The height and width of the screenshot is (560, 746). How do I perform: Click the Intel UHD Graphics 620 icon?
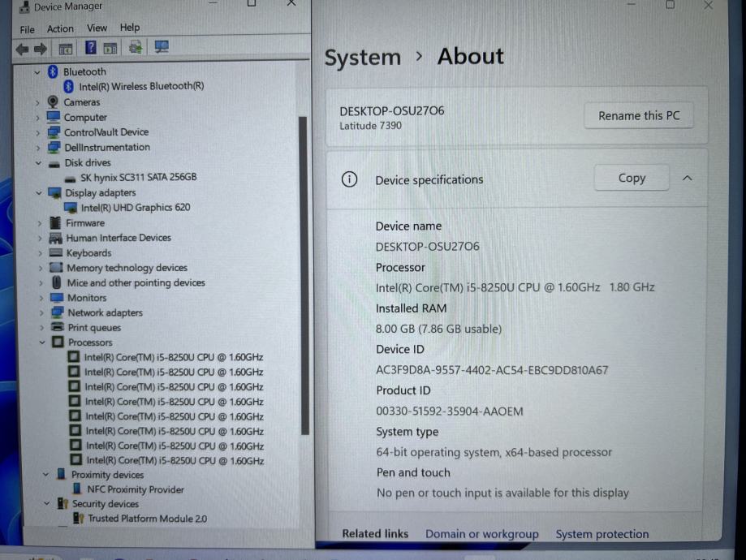pyautogui.click(x=71, y=208)
